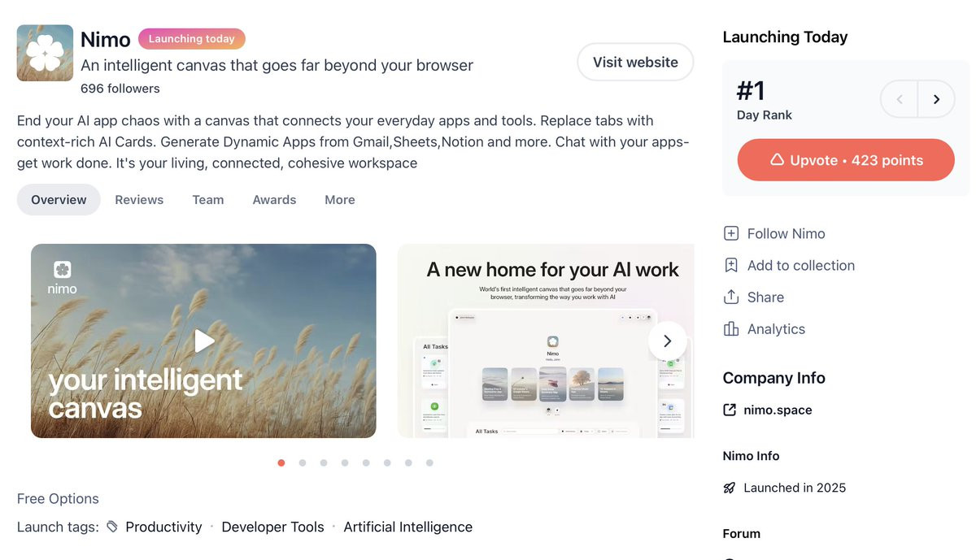Open the Analytics bar chart icon
Viewport: 976px width, 560px height.
tap(731, 328)
